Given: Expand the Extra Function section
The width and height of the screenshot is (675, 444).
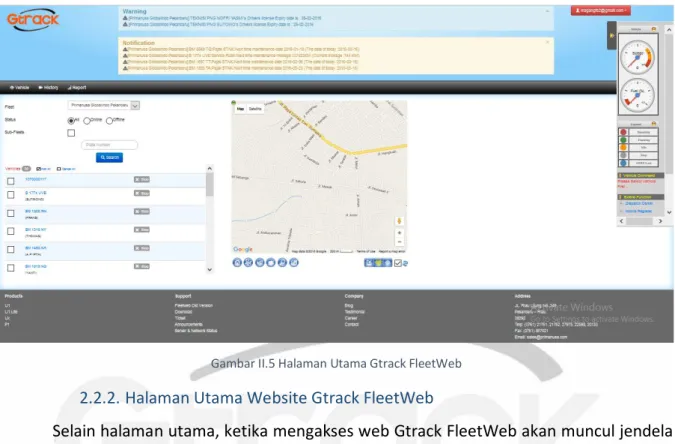Looking at the screenshot, I should 640,197.
